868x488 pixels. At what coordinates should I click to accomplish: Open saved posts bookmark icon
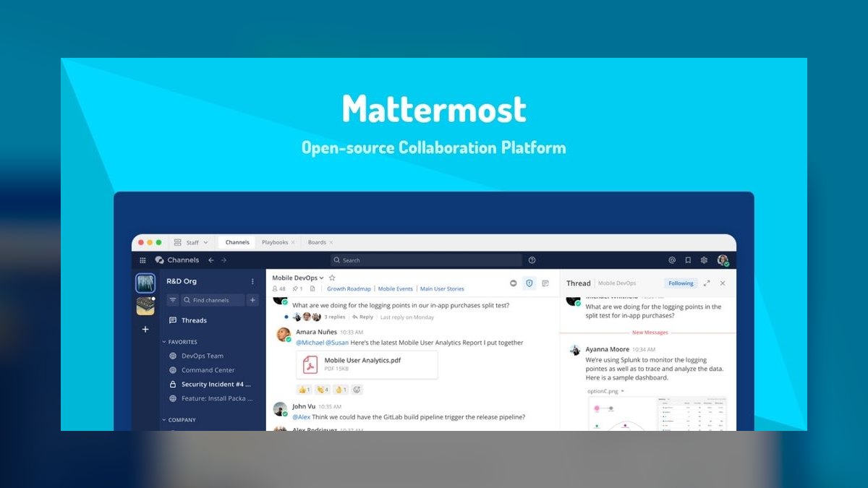[x=688, y=260]
